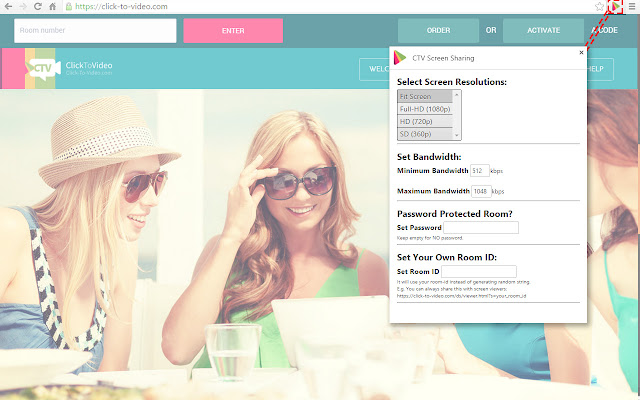This screenshot has width=640, height=400.
Task: Open the browser home icon
Action: point(52,7)
